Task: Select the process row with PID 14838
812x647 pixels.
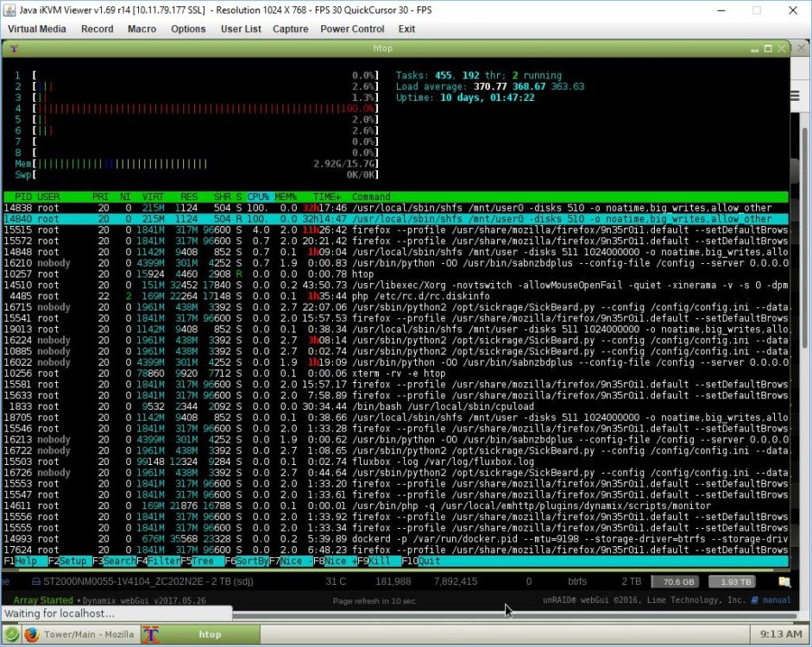Action: [395, 208]
